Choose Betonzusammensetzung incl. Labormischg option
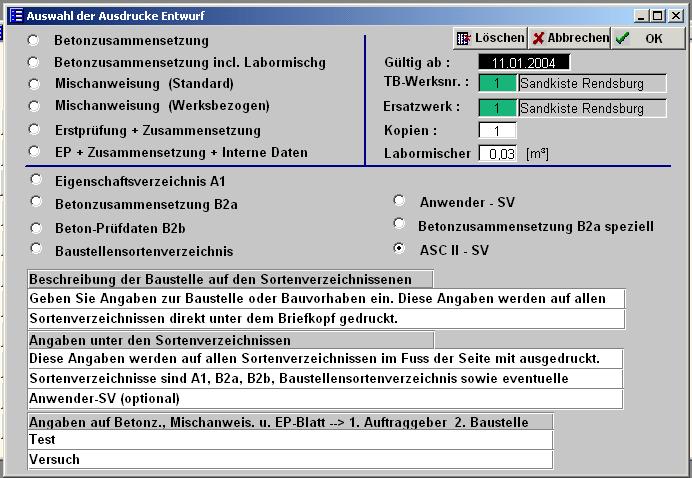The width and height of the screenshot is (692, 478). click(x=34, y=62)
